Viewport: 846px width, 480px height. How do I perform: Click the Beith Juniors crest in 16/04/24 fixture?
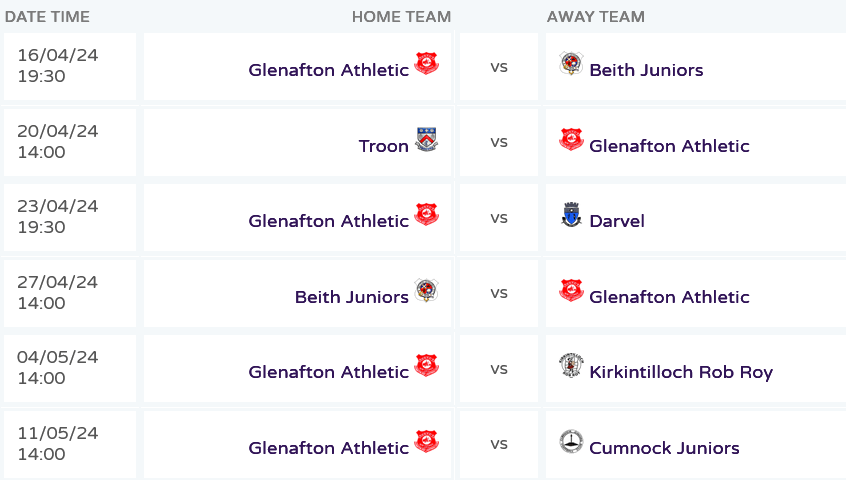[571, 64]
